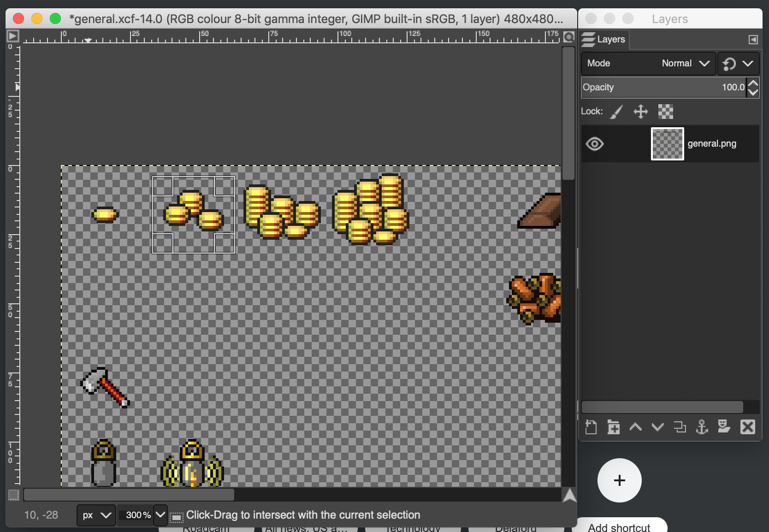This screenshot has height=532, width=769.
Task: Lower the selected layer down
Action: 658,427
